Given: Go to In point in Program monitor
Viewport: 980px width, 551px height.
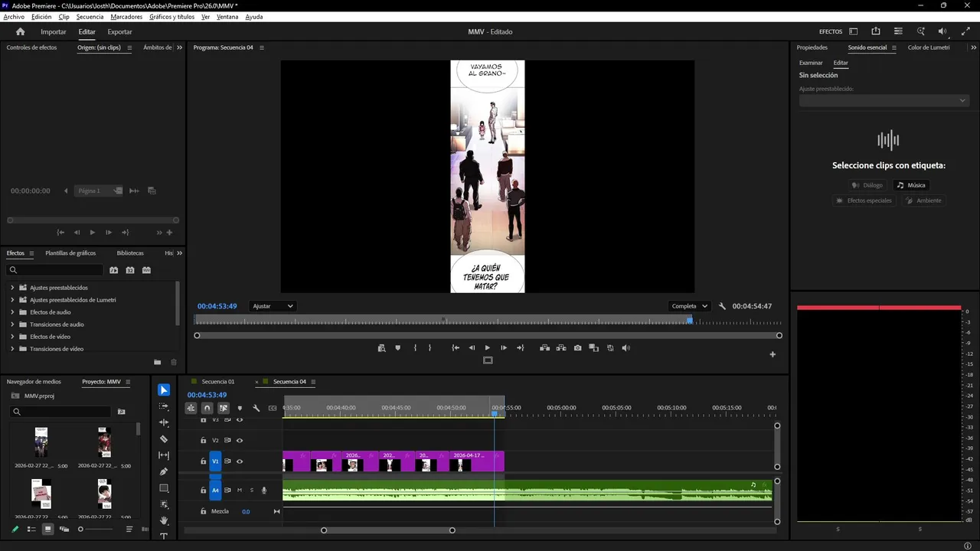Looking at the screenshot, I should (456, 348).
